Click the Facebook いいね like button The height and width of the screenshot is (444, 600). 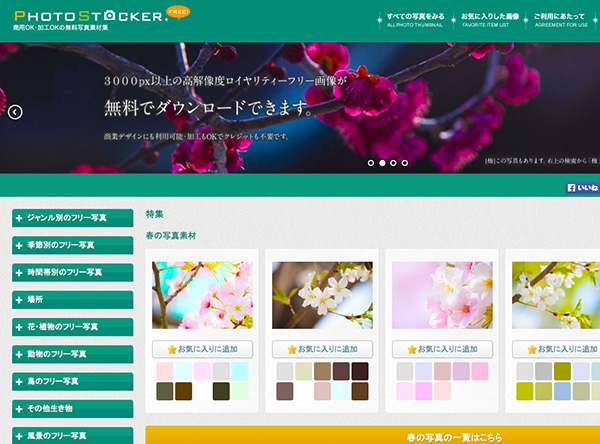(x=582, y=187)
